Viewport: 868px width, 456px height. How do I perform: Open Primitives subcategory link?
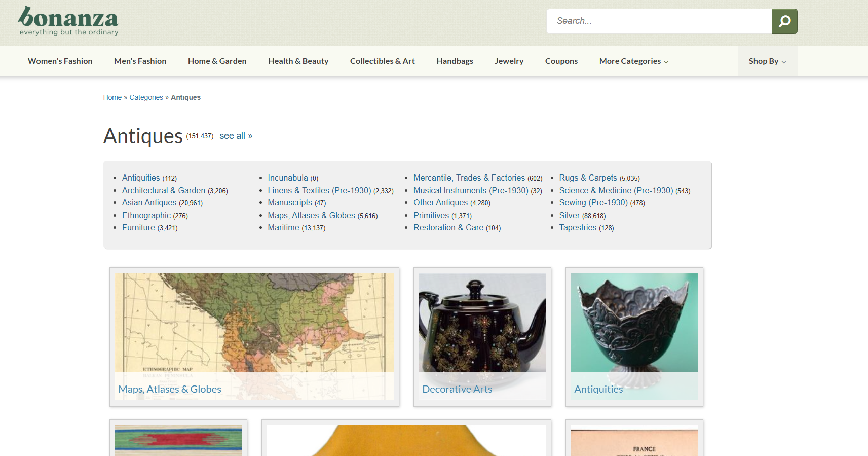coord(431,216)
